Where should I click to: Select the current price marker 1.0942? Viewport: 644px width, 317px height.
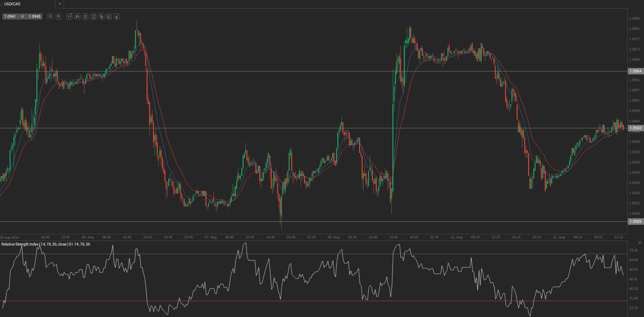coord(636,128)
